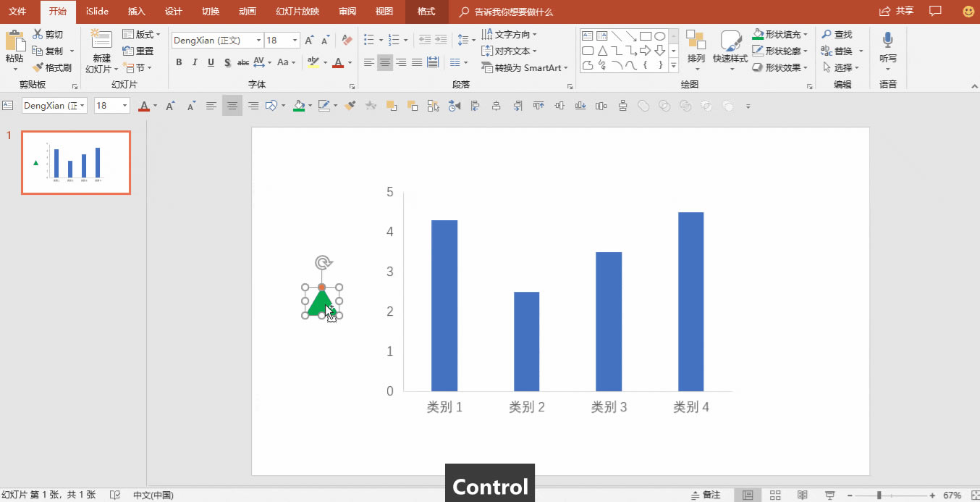This screenshot has width=980, height=502.
Task: Click the 查找 find magnifier icon
Action: point(827,34)
